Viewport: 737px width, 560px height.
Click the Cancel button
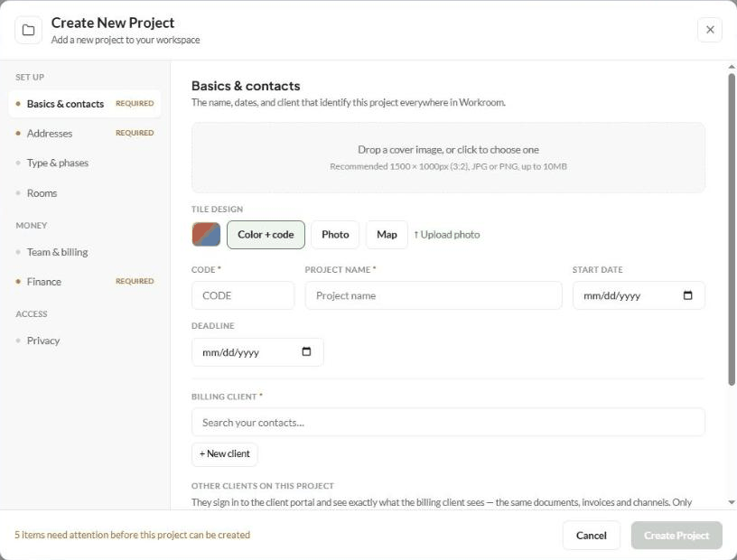pos(592,535)
